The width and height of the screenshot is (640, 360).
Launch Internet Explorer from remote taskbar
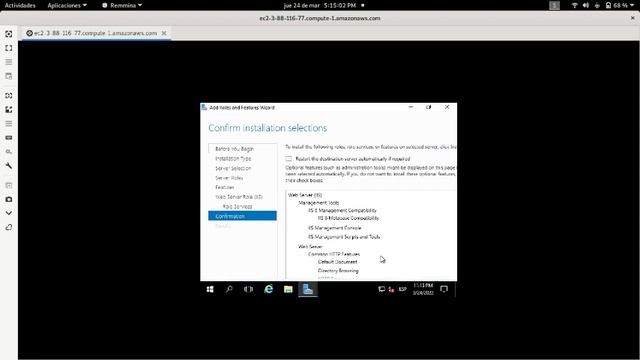(269, 289)
